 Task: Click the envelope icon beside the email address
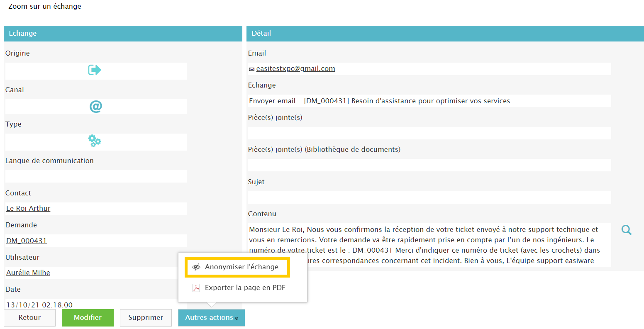[x=251, y=69]
